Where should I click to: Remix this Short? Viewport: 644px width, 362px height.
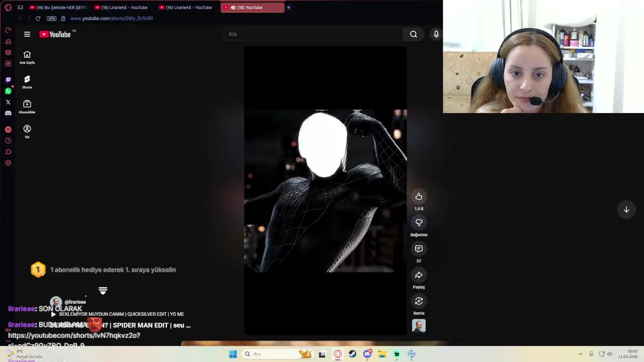pos(419,301)
